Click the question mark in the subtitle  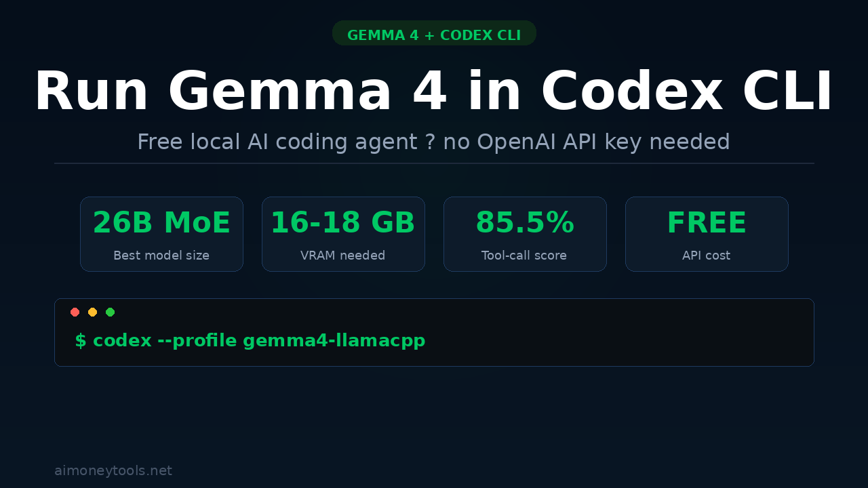(430, 142)
